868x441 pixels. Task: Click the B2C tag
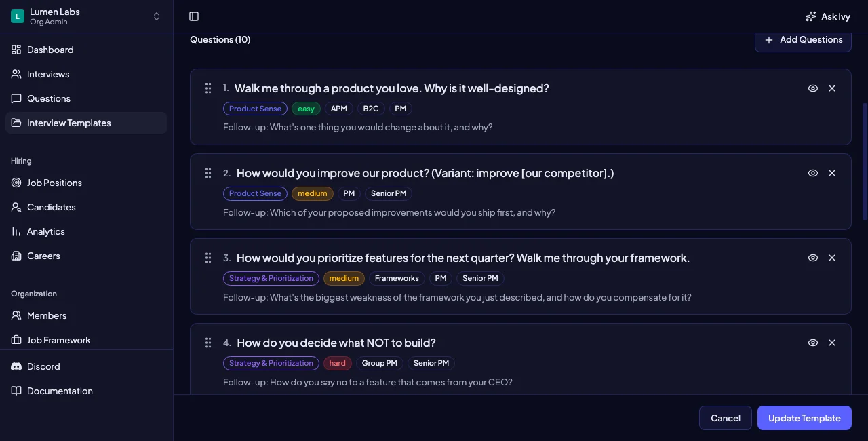371,109
